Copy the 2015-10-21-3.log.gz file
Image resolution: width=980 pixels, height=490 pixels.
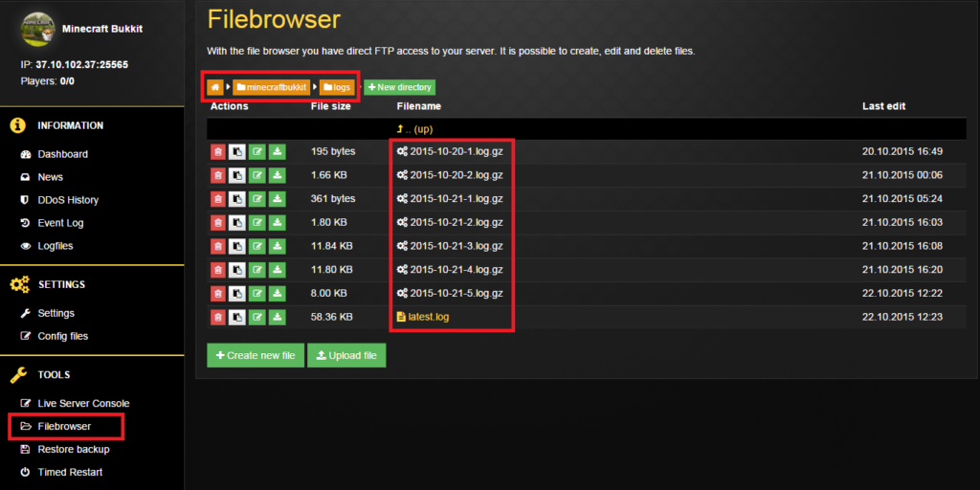click(x=237, y=246)
